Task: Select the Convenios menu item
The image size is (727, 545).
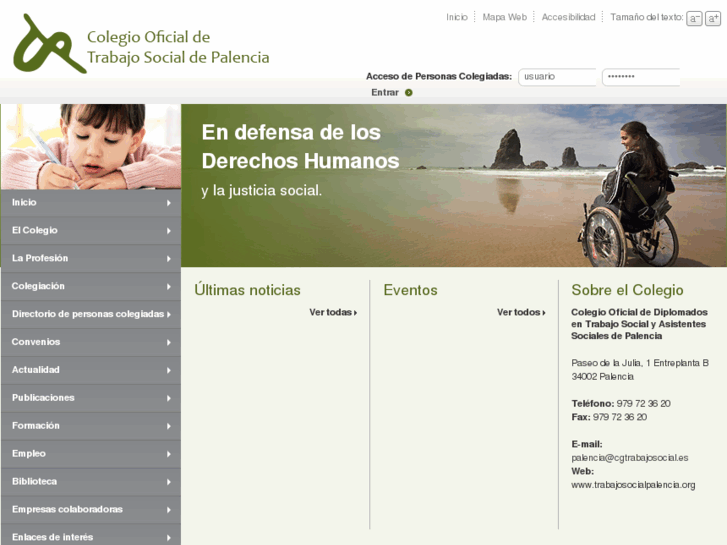Action: coord(91,342)
